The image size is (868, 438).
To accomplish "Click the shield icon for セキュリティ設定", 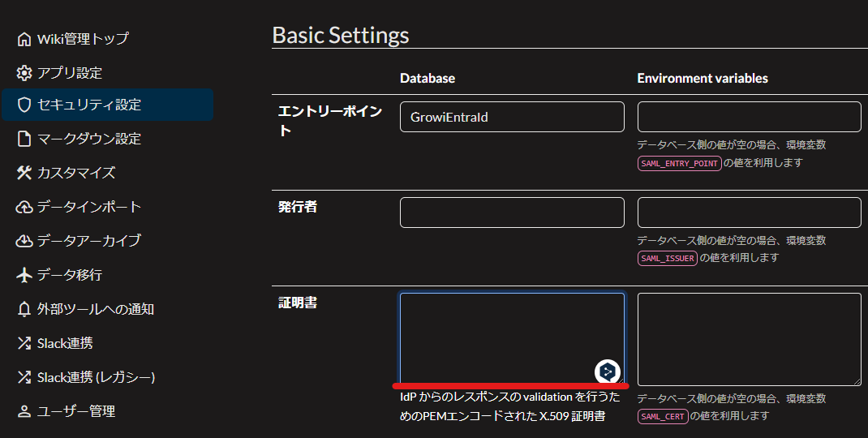I will pyautogui.click(x=24, y=105).
